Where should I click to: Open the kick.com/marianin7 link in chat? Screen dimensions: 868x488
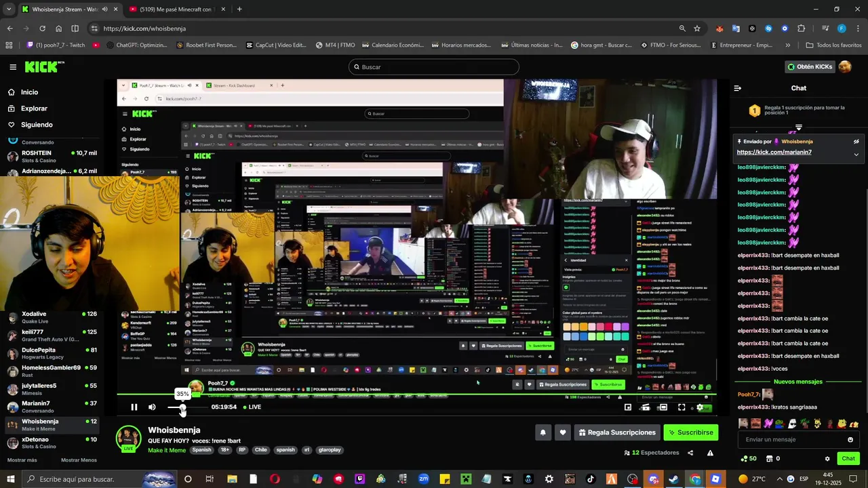774,152
